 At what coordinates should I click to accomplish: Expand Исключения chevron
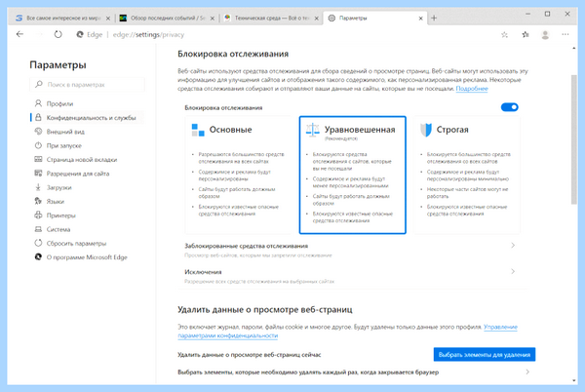513,271
